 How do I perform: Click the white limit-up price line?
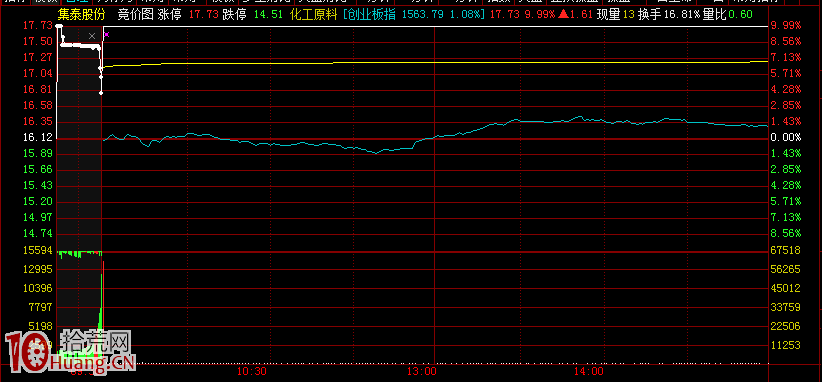(x=435, y=26)
